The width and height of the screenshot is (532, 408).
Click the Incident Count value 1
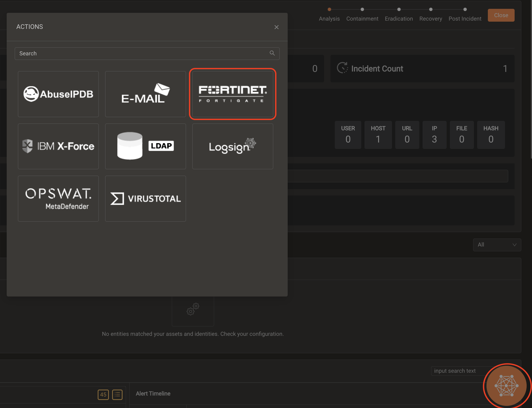pos(505,69)
